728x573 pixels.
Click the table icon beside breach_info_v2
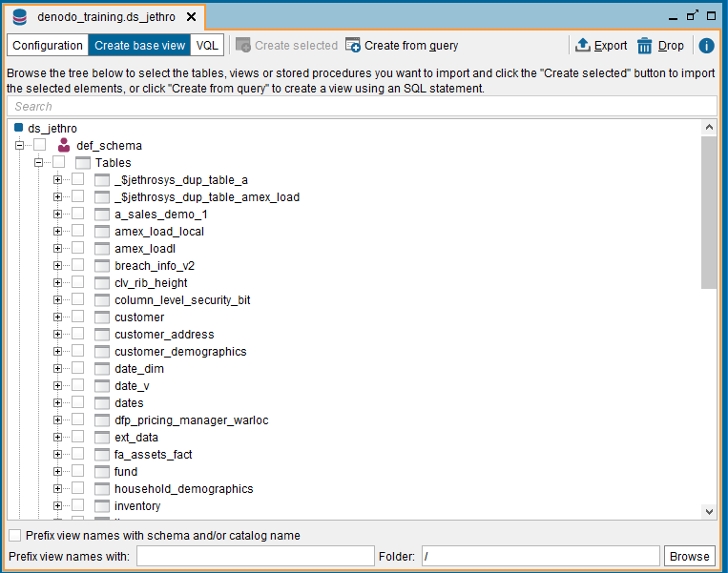102,266
